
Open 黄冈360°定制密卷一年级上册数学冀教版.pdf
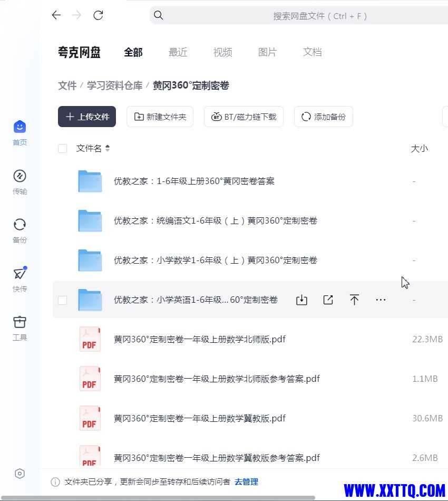pyautogui.click(x=200, y=419)
